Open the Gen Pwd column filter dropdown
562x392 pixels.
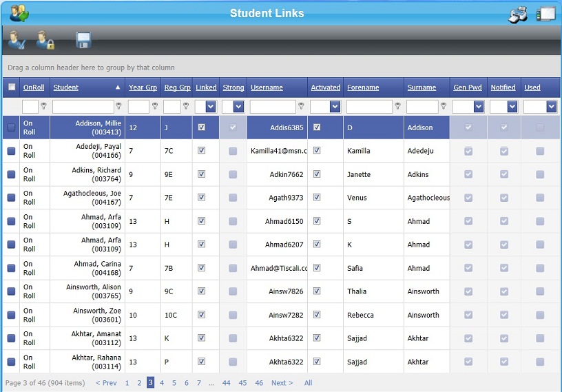coord(479,107)
